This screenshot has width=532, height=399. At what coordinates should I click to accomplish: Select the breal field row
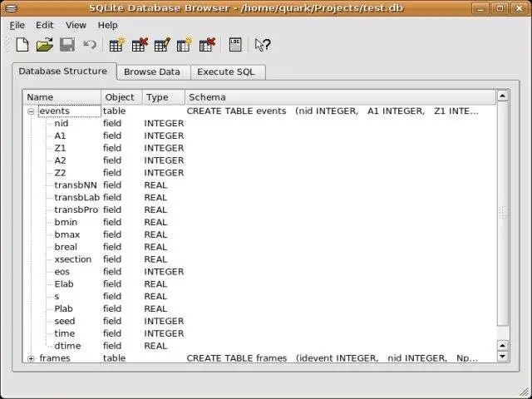pyautogui.click(x=259, y=247)
